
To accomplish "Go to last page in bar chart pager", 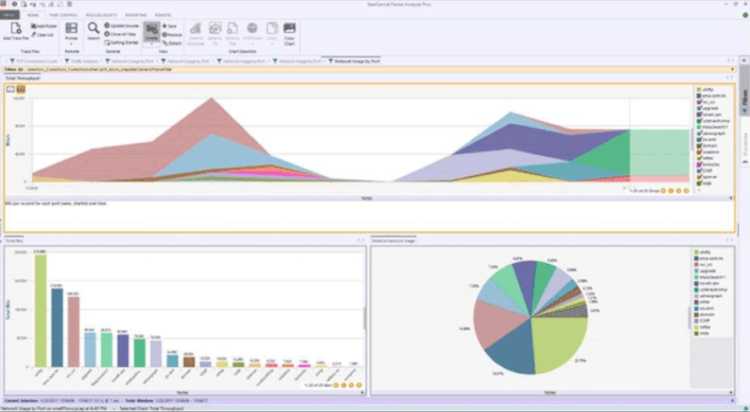I will [x=359, y=385].
